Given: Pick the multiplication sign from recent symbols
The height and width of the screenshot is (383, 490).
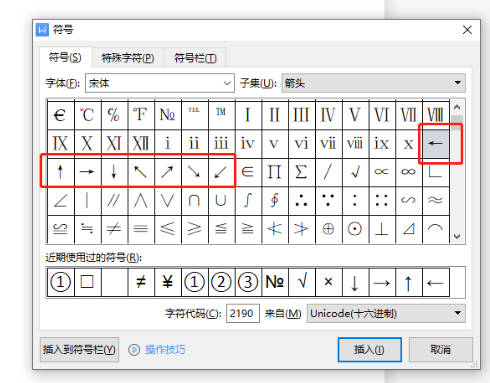Looking at the screenshot, I should [x=328, y=282].
